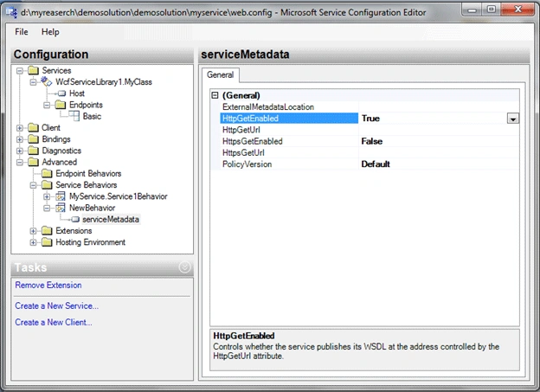This screenshot has height=392, width=540.
Task: Collapse the Tasks panel chevron
Action: click(185, 267)
